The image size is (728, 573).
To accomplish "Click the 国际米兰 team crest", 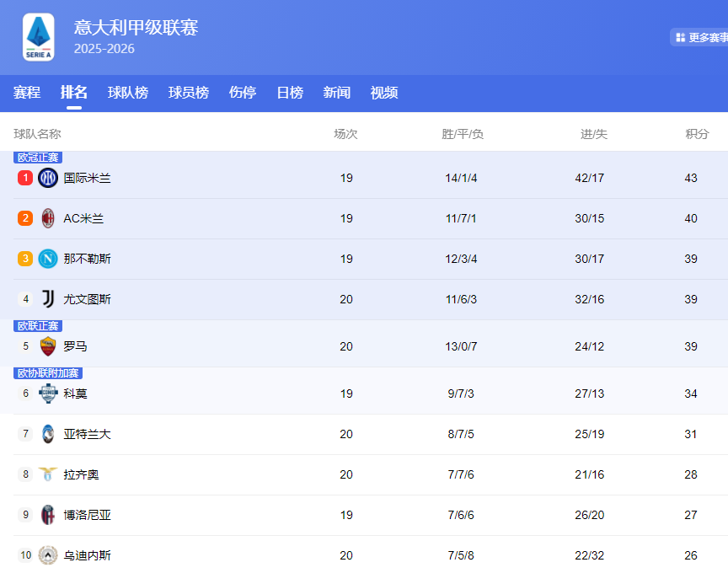I will [48, 178].
